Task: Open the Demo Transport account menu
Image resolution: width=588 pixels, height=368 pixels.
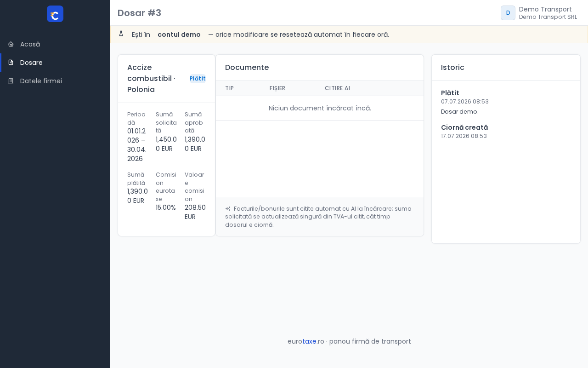Action: tap(539, 13)
